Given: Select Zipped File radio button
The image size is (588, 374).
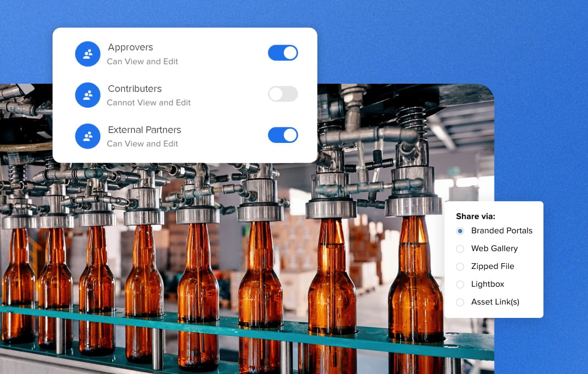Looking at the screenshot, I should click(460, 266).
